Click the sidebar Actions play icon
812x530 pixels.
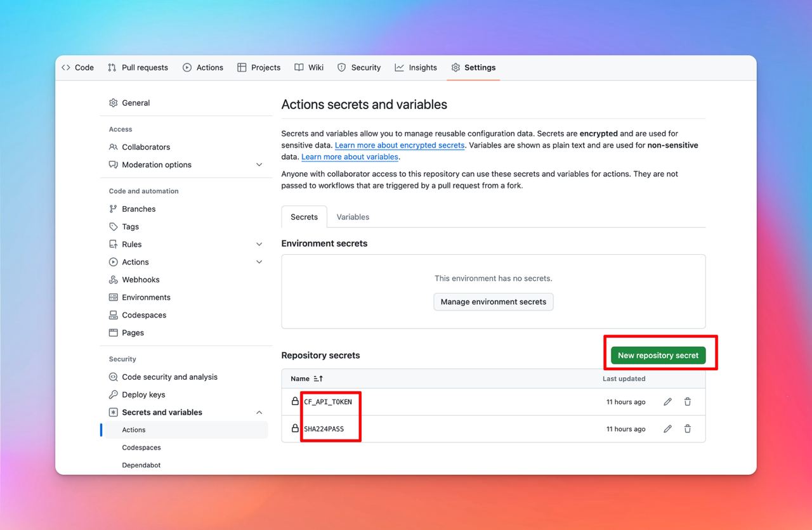[x=114, y=262]
